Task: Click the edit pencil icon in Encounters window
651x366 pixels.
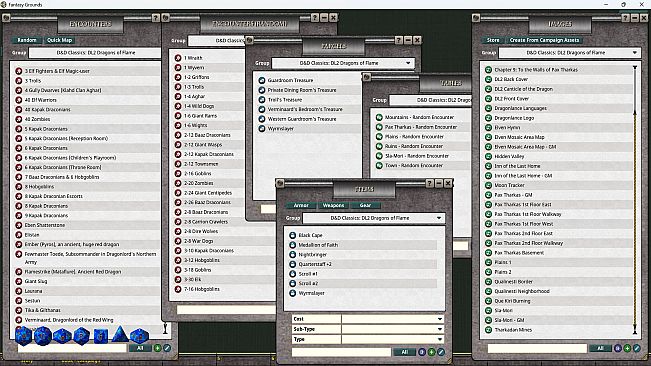Action: tap(167, 348)
